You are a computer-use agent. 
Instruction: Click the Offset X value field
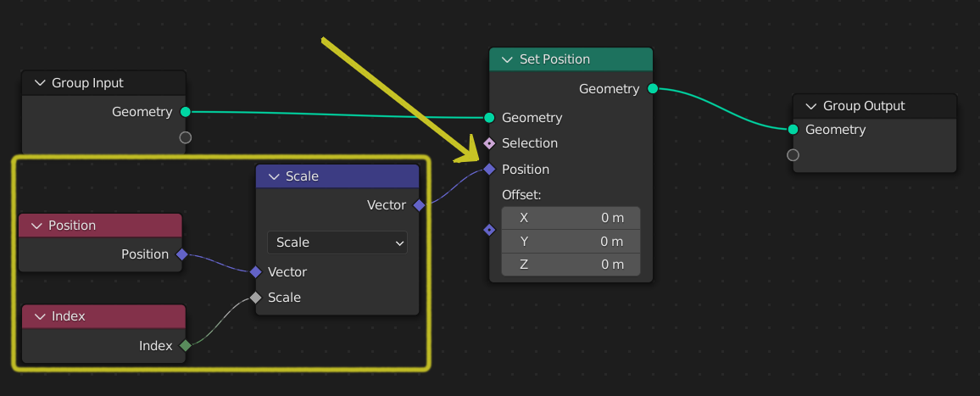[571, 218]
